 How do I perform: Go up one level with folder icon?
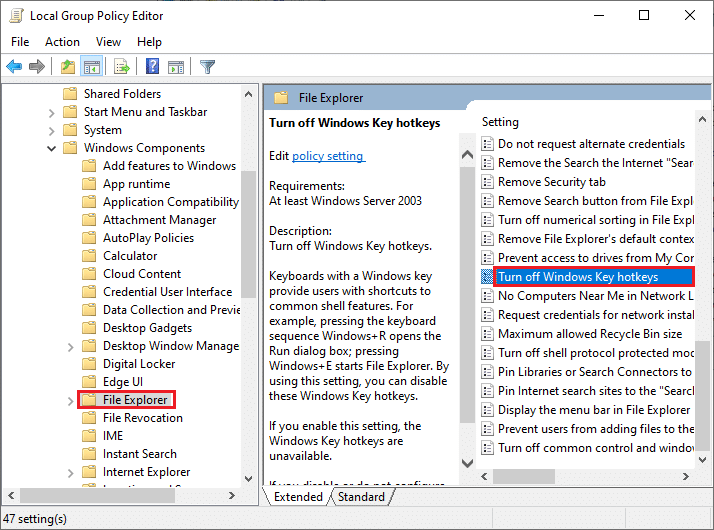click(x=68, y=67)
